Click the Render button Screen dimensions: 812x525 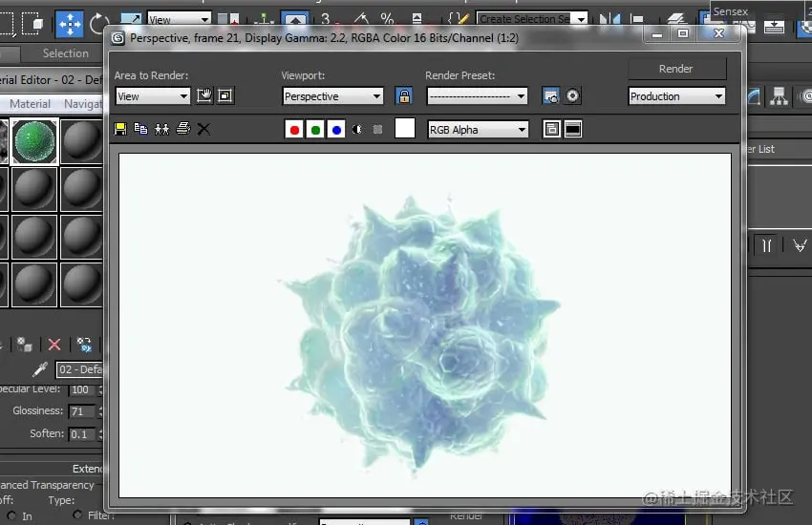pos(677,69)
